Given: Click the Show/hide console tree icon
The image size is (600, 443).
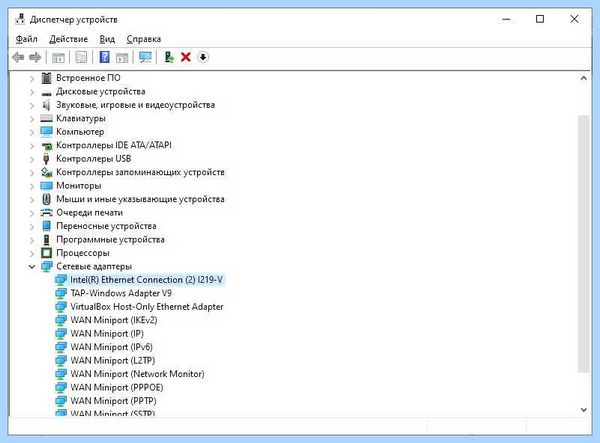Looking at the screenshot, I should tap(58, 57).
